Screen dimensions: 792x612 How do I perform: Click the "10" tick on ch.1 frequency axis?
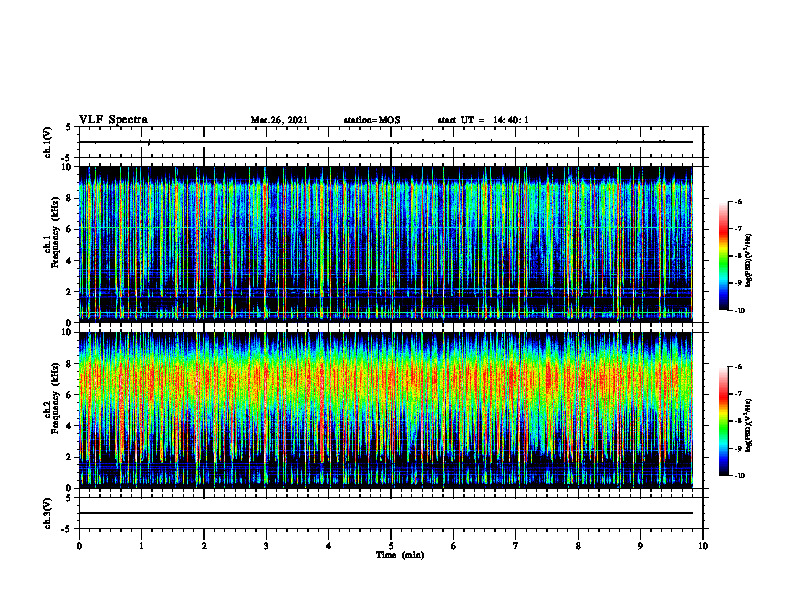click(67, 167)
